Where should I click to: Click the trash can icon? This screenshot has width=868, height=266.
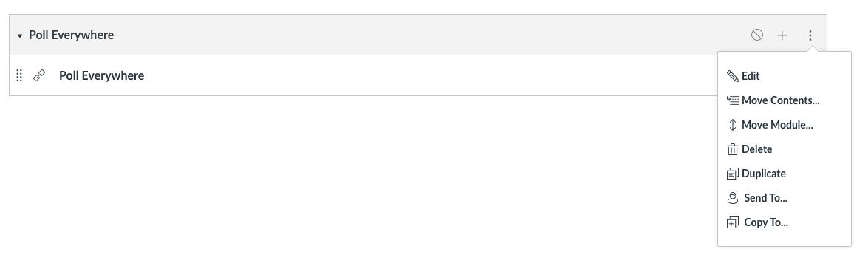pos(732,149)
